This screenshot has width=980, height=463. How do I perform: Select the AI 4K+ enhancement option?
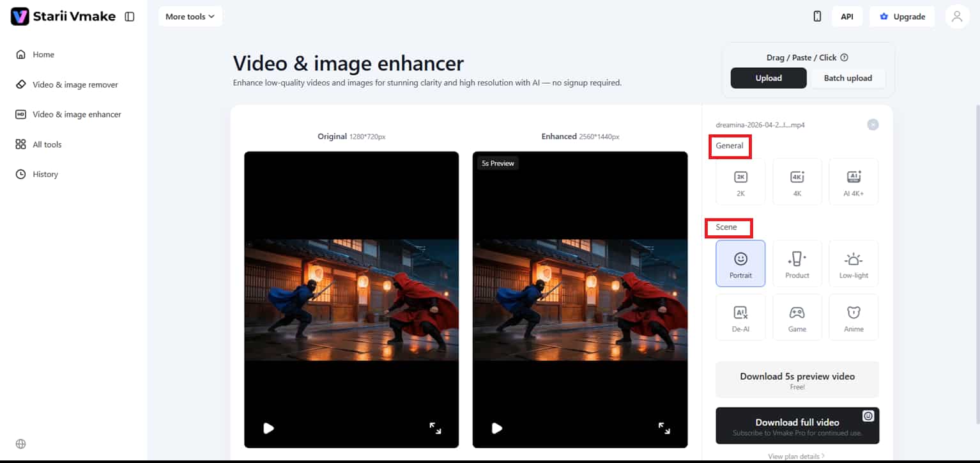click(854, 182)
